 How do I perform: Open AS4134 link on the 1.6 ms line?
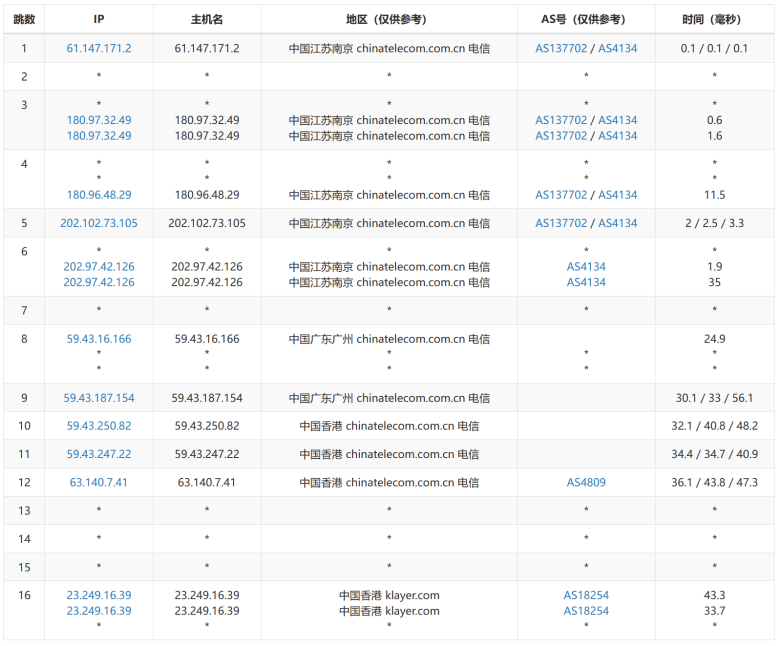(x=617, y=136)
